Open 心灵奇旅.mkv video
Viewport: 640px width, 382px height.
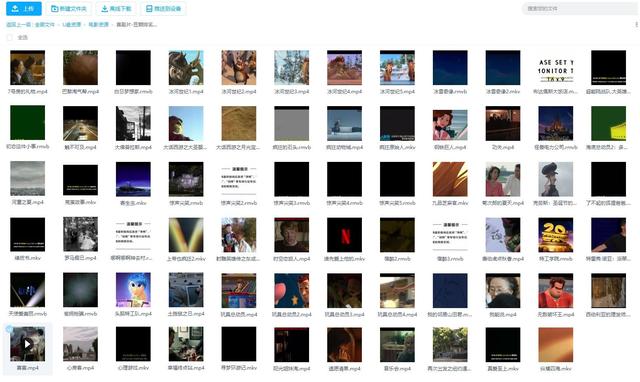point(133,344)
